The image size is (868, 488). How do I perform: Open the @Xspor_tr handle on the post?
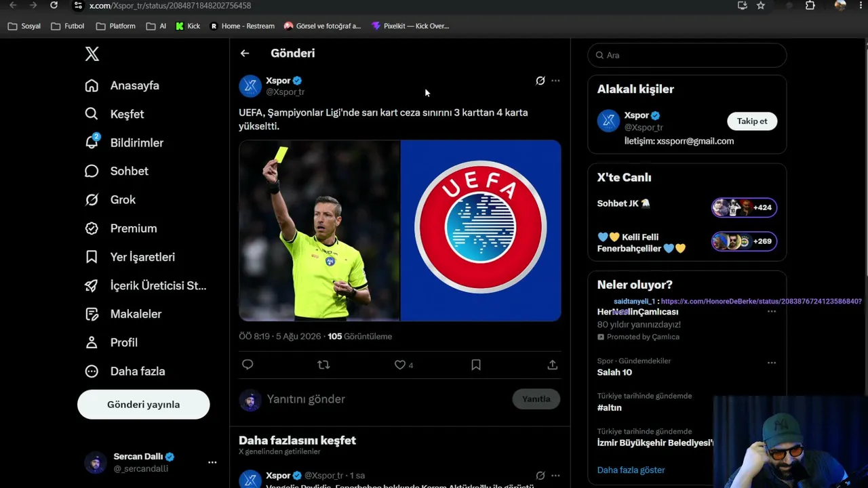click(285, 92)
